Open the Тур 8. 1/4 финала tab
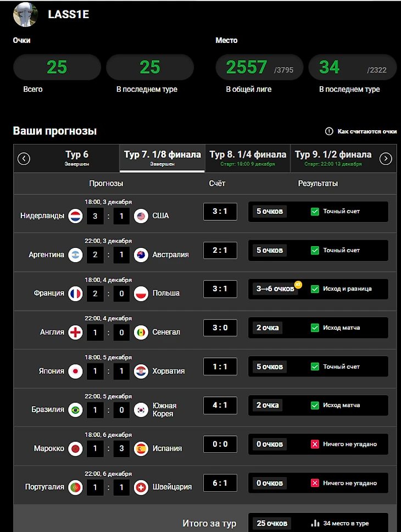The height and width of the screenshot is (532, 401). pyautogui.click(x=248, y=158)
